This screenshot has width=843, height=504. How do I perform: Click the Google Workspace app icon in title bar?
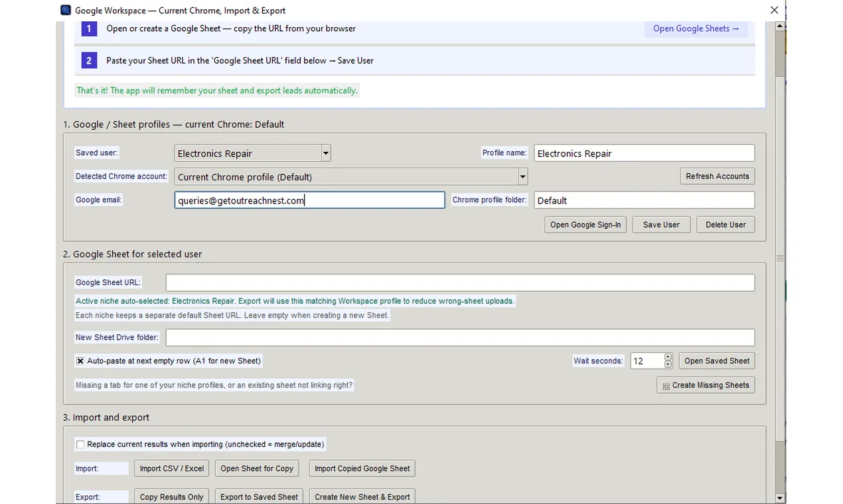coord(66,11)
